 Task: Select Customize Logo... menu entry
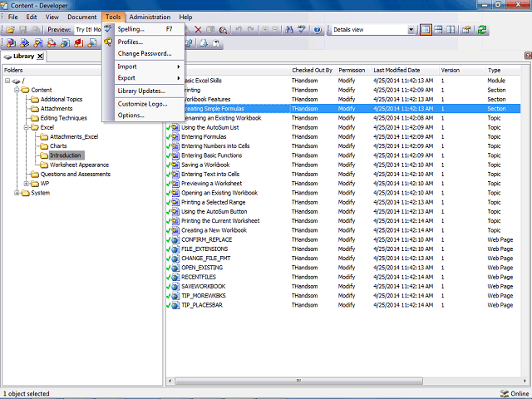tap(150, 104)
